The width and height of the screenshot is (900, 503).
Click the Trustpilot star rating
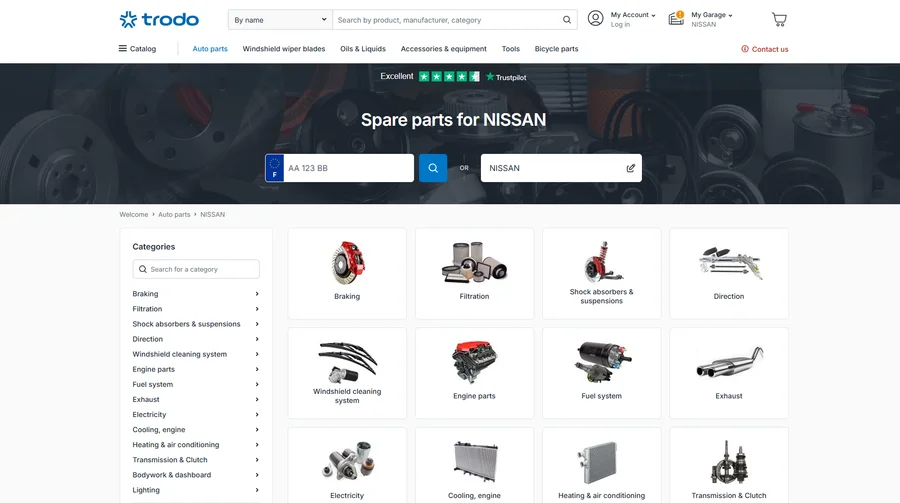point(449,76)
